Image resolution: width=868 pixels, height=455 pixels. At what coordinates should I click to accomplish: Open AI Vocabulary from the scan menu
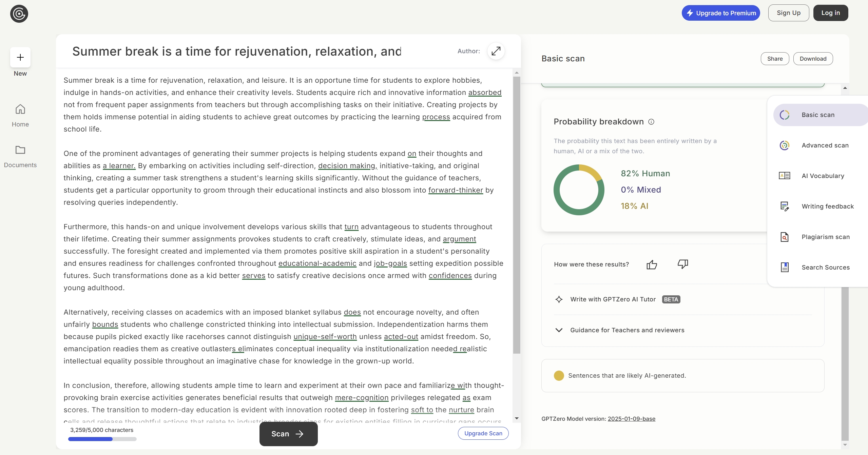(x=823, y=176)
